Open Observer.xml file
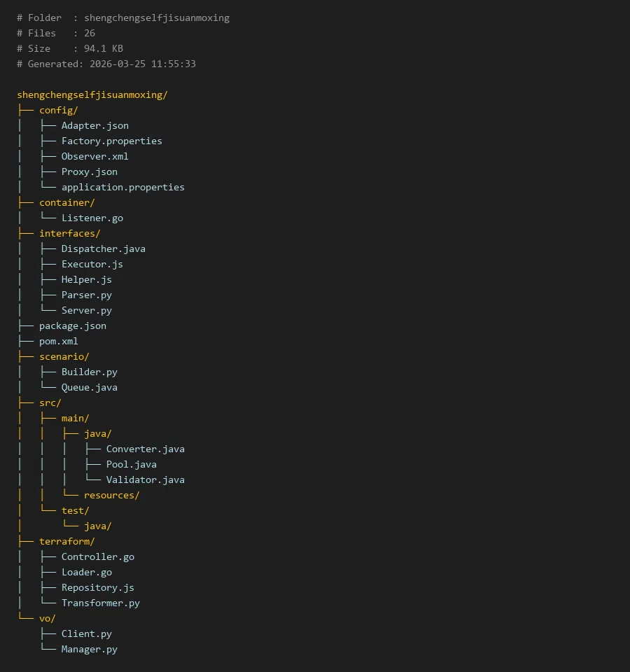Screen dimensions: 630x672 point(94,157)
